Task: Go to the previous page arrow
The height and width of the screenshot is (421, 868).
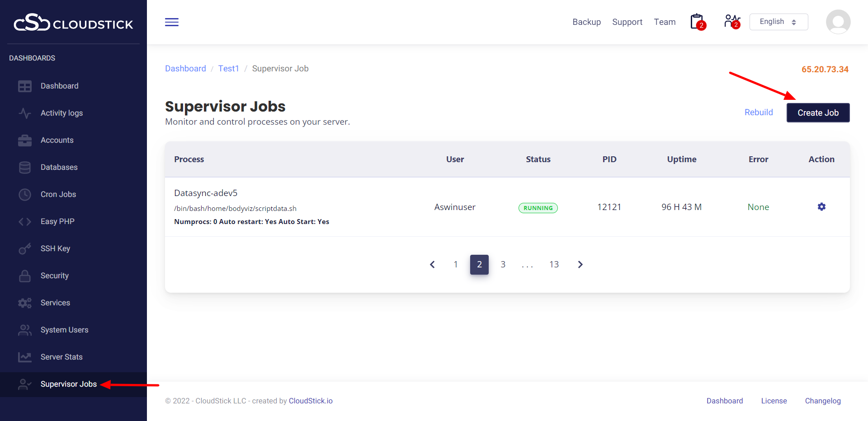Action: 432,265
